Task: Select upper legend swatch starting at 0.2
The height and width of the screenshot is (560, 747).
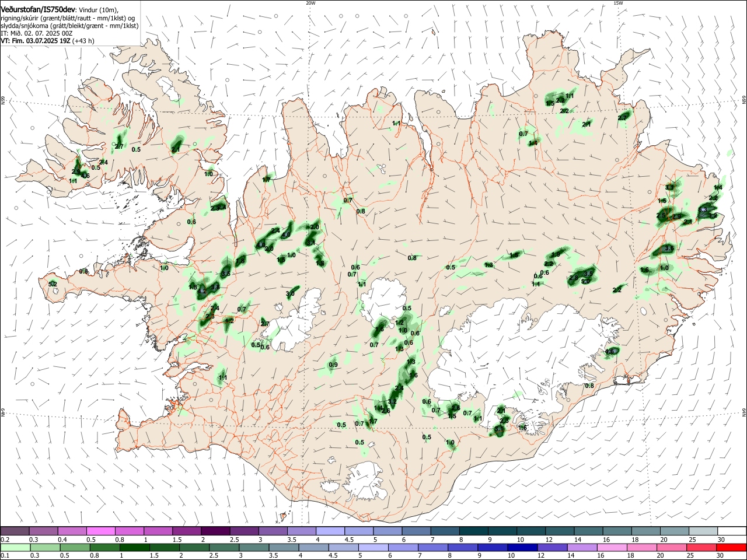Action: 15,531
